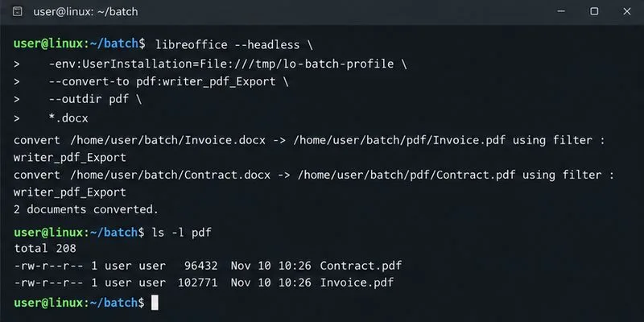The image size is (644, 322).
Task: Maximize the terminal window
Action: click(x=594, y=11)
